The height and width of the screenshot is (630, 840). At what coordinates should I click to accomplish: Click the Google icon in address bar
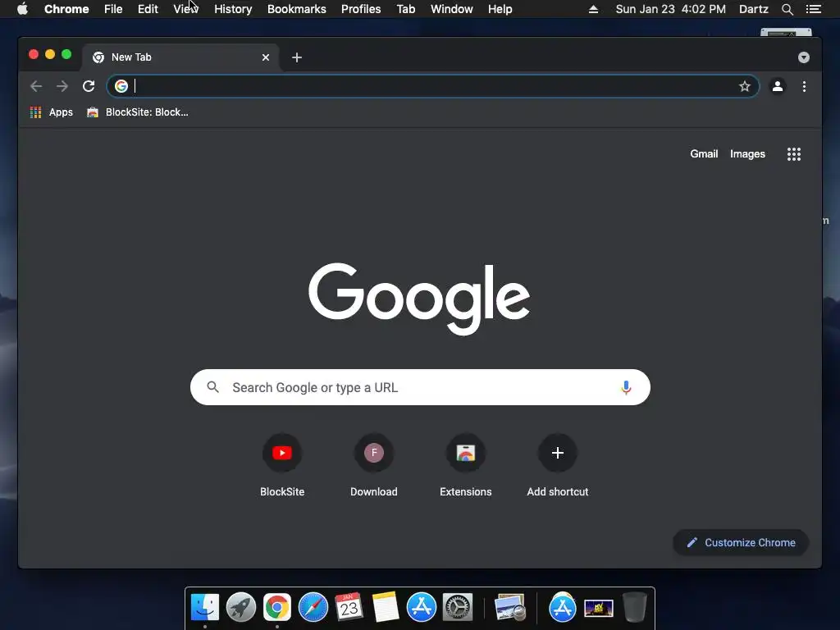(x=121, y=85)
